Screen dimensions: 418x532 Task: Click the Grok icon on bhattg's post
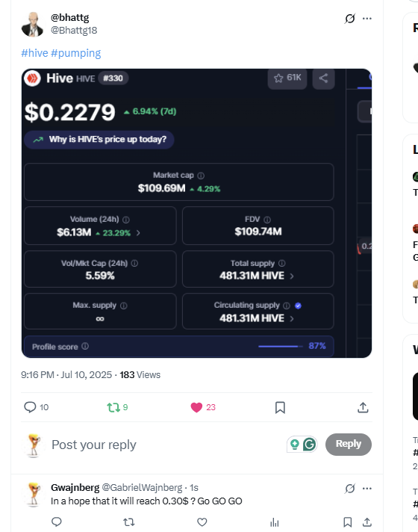coord(350,19)
